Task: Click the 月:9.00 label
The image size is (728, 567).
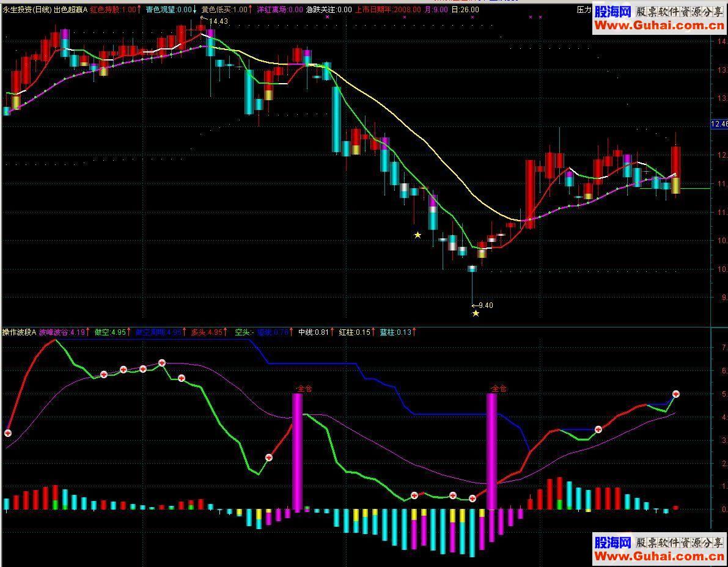Action: coord(436,9)
